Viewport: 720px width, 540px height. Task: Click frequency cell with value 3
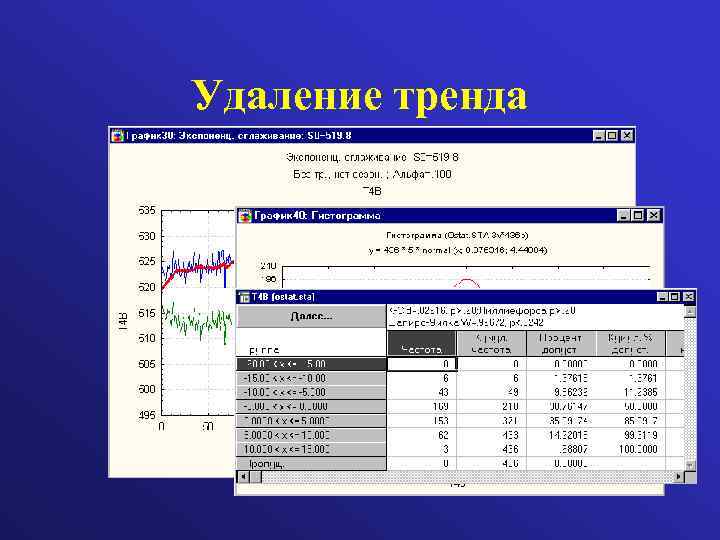point(422,449)
